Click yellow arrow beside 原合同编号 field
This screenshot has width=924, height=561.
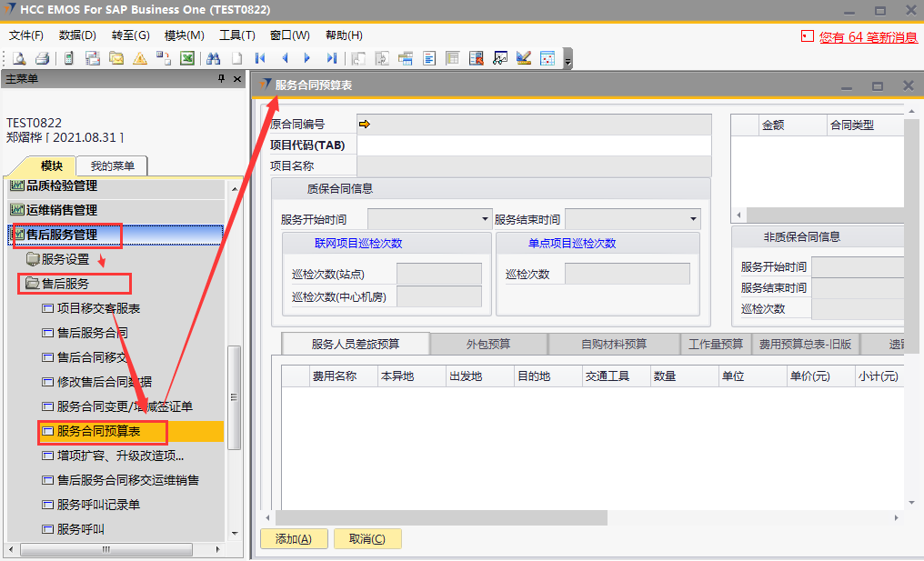(x=365, y=125)
